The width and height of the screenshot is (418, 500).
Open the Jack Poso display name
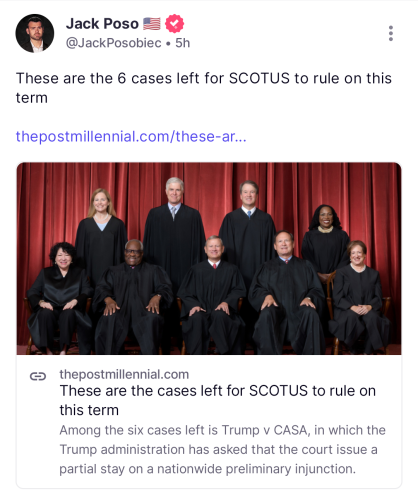coord(102,24)
